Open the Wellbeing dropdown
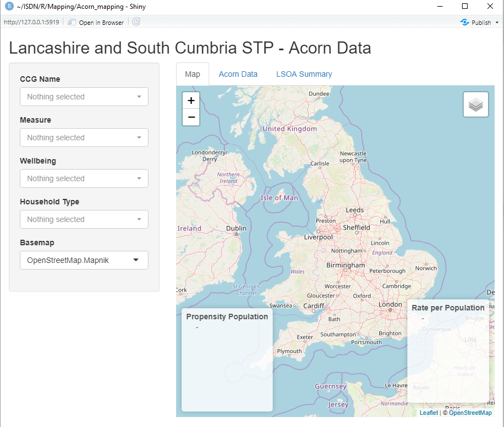 coord(84,178)
